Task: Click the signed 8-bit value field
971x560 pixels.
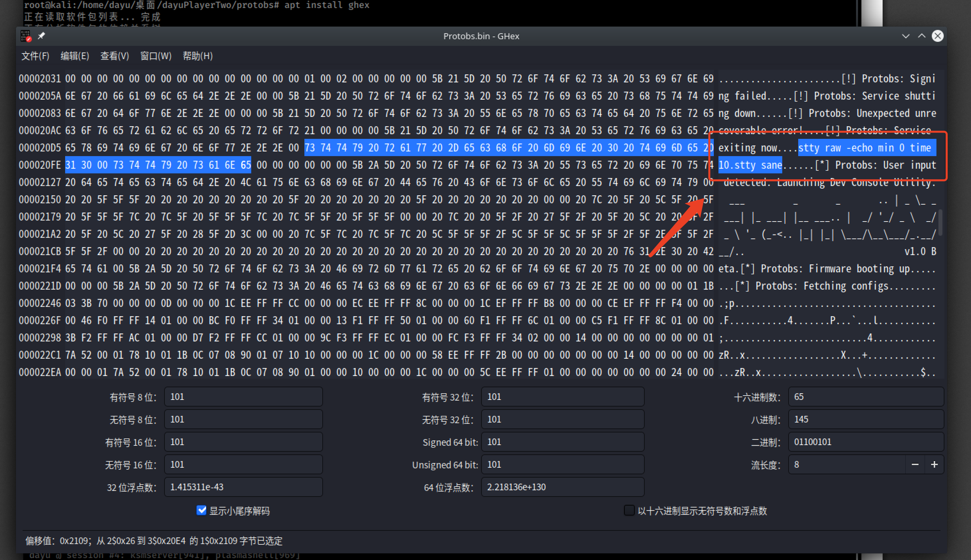Action: pyautogui.click(x=243, y=397)
